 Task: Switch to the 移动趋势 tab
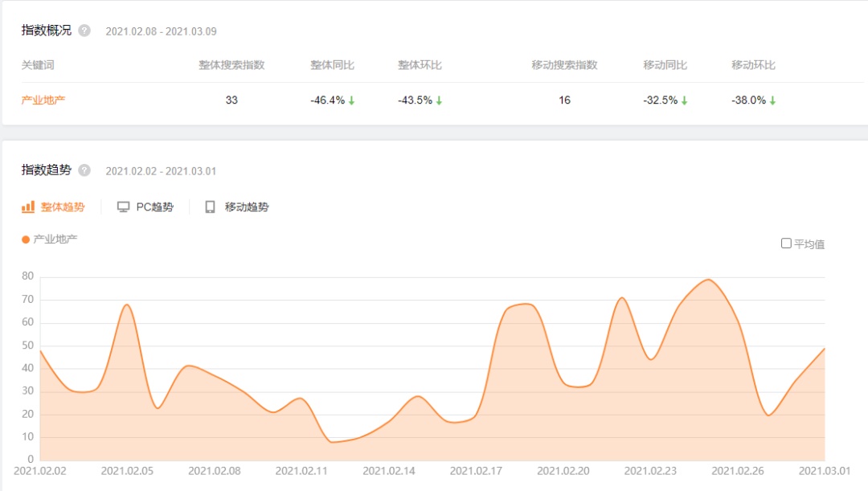[247, 207]
